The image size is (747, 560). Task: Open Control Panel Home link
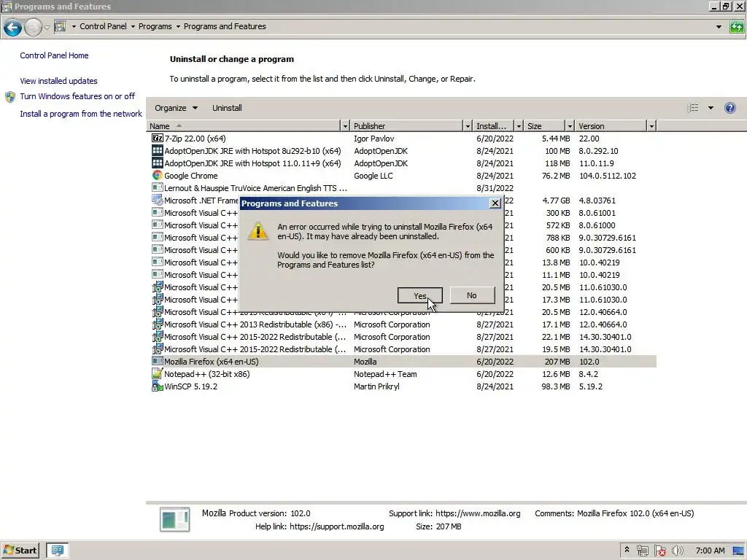54,55
